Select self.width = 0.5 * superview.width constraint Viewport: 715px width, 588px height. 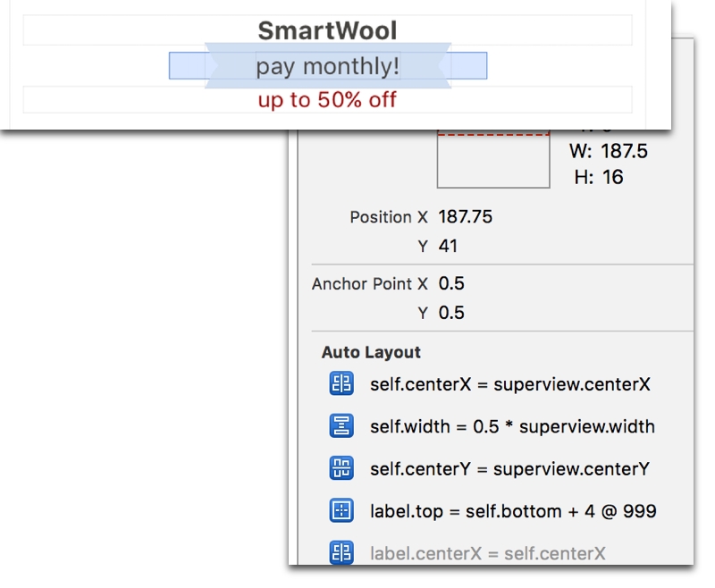pos(512,427)
